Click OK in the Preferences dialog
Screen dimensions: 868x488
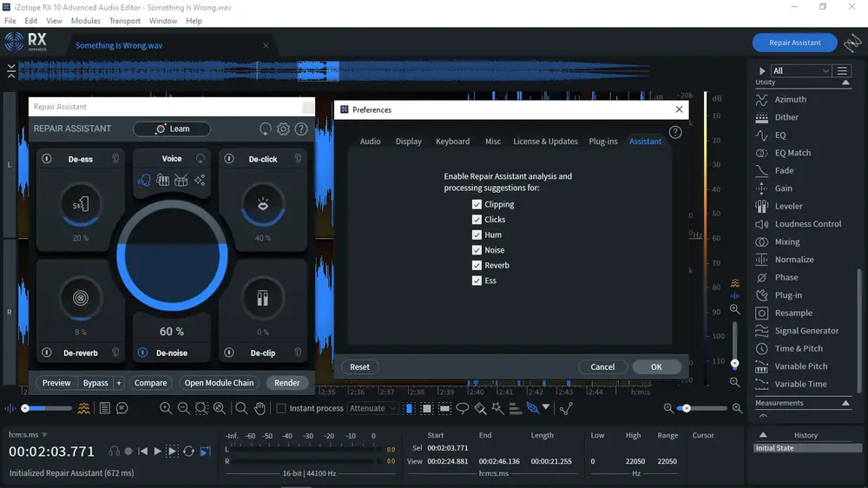coord(656,366)
